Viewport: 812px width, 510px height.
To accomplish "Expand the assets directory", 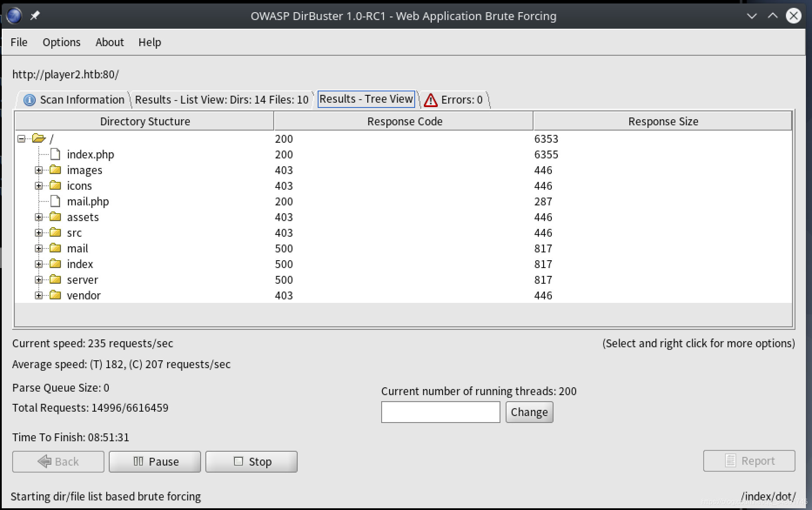I will point(39,217).
